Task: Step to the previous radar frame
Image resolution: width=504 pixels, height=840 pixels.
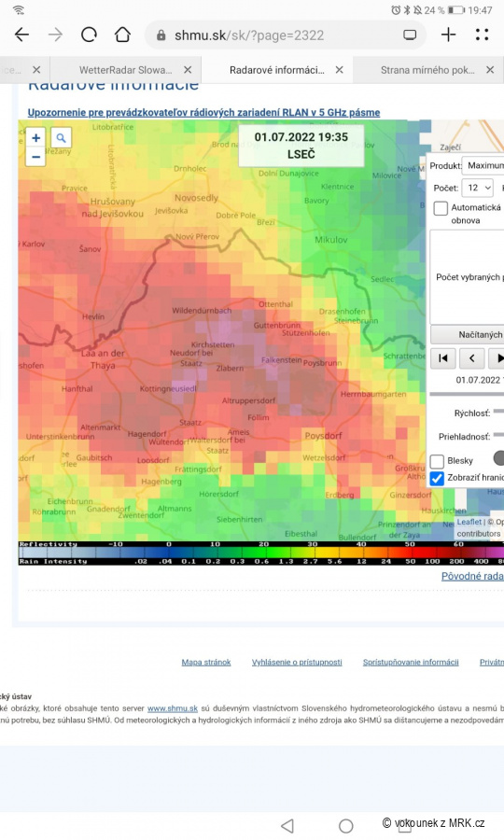Action: click(x=472, y=358)
